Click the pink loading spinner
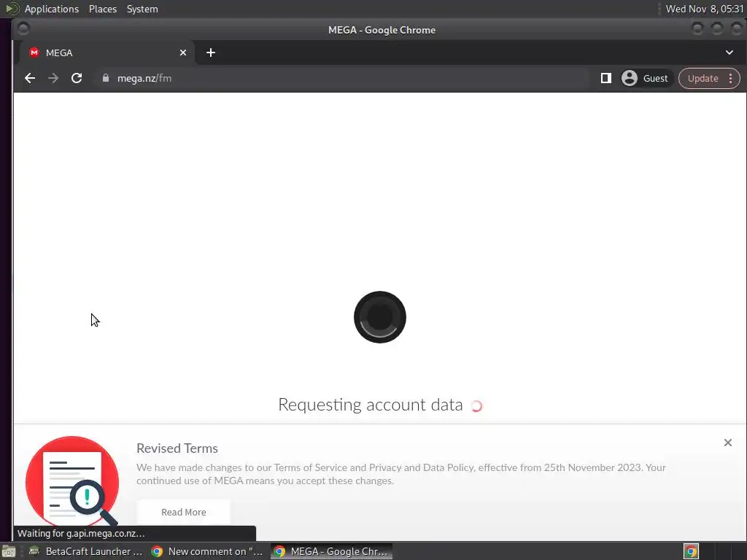 (476, 405)
